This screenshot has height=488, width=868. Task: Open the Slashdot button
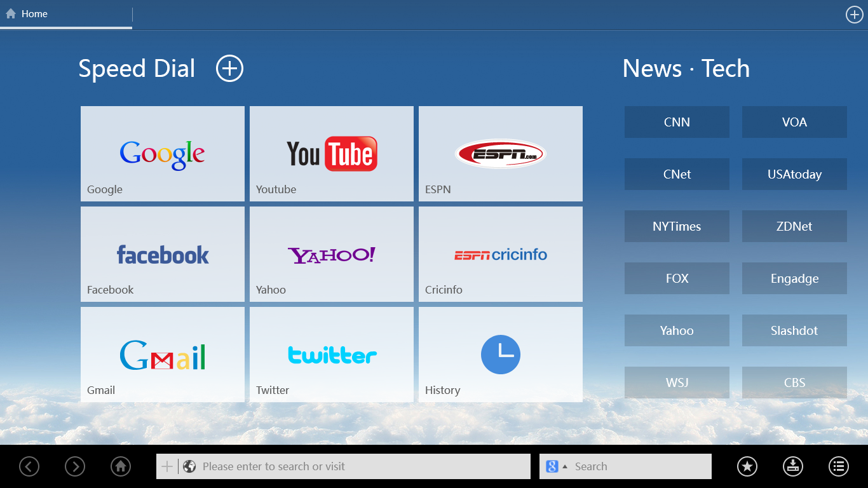coord(794,330)
